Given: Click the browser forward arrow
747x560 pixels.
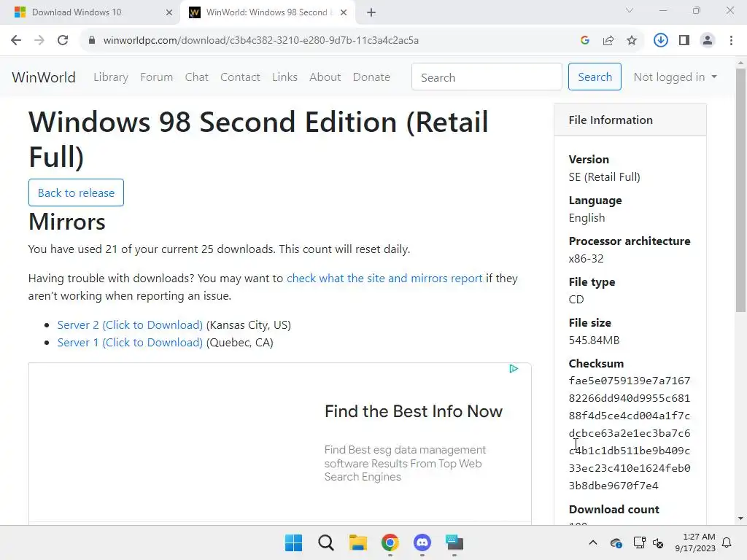Looking at the screenshot, I should [39, 40].
